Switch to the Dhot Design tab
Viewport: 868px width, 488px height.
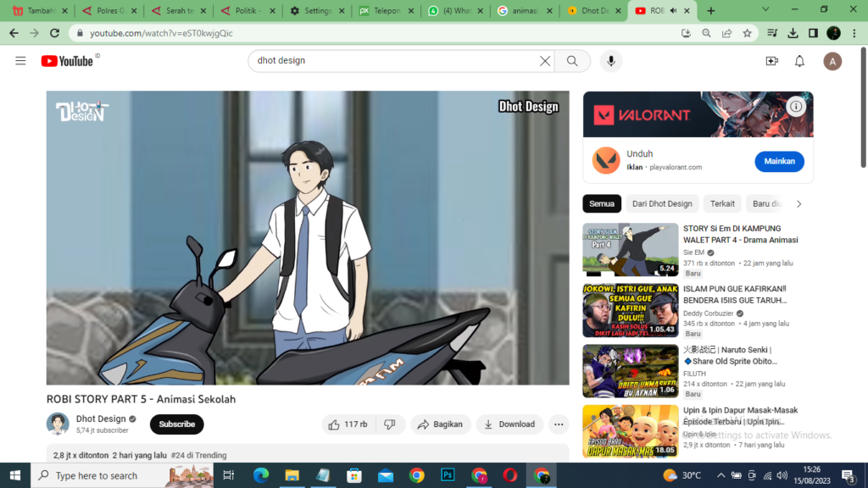pos(593,10)
